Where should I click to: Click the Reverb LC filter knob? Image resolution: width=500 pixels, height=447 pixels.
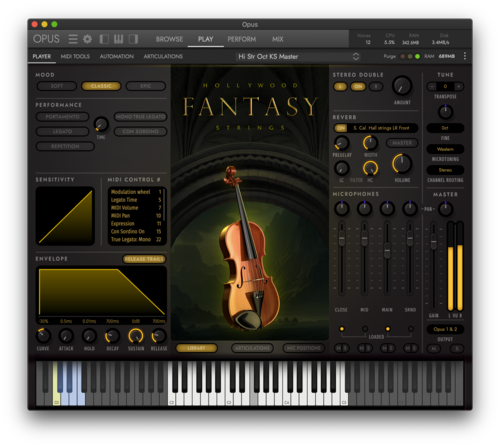click(x=342, y=168)
